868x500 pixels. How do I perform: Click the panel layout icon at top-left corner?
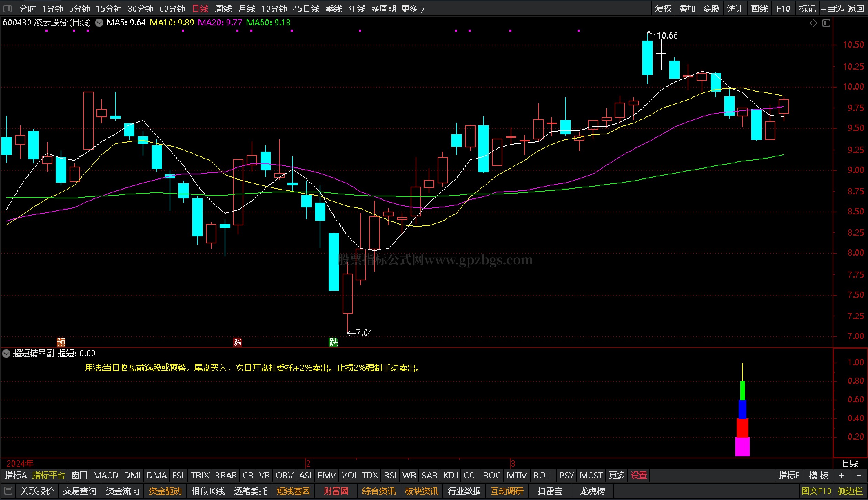coord(7,8)
